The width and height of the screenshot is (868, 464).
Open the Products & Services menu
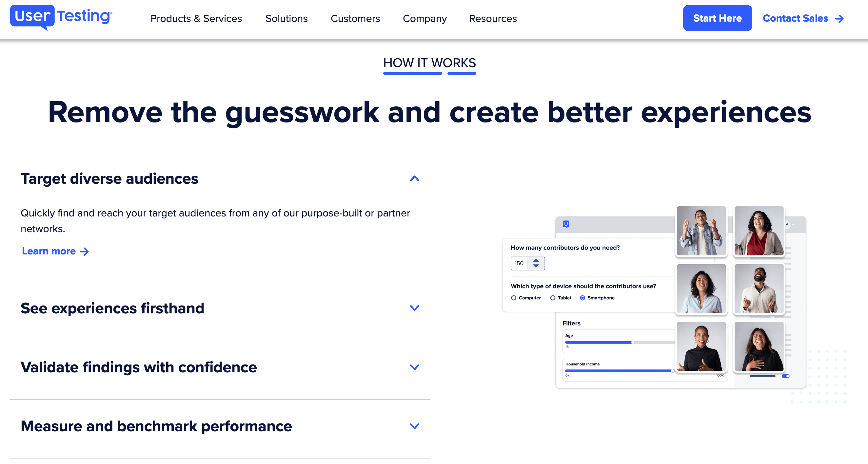point(196,19)
